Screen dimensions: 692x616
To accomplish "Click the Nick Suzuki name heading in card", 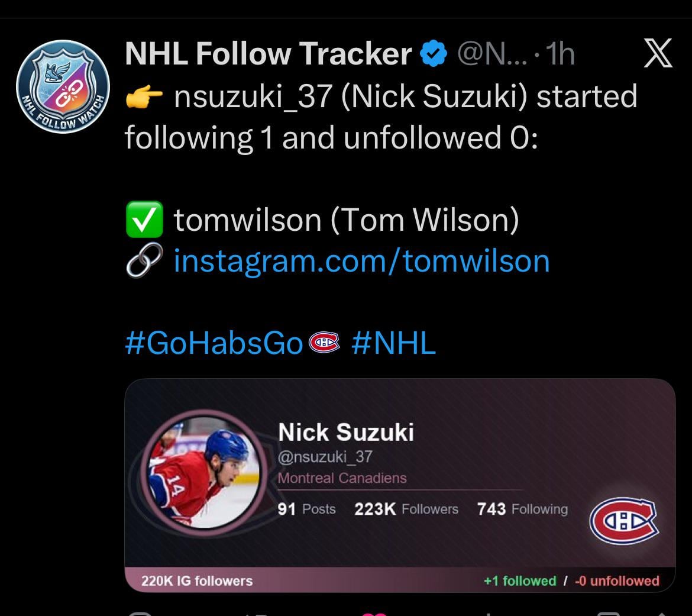I will point(346,432).
